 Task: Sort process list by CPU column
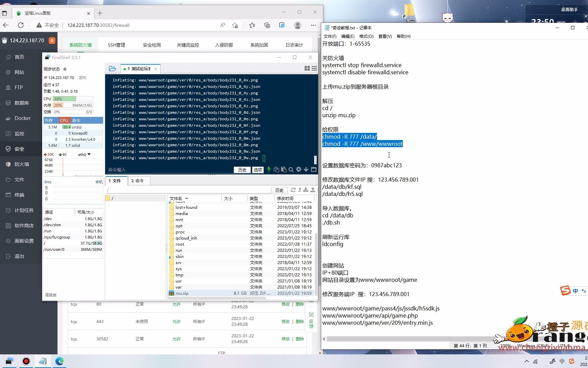point(64,120)
